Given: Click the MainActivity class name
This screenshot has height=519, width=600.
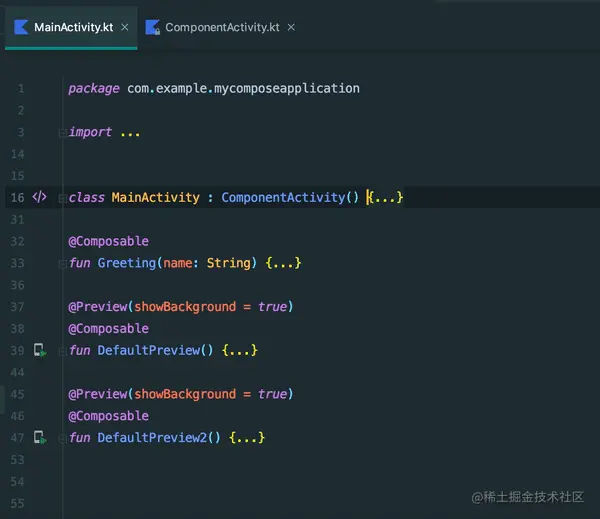Looking at the screenshot, I should (x=155, y=197).
